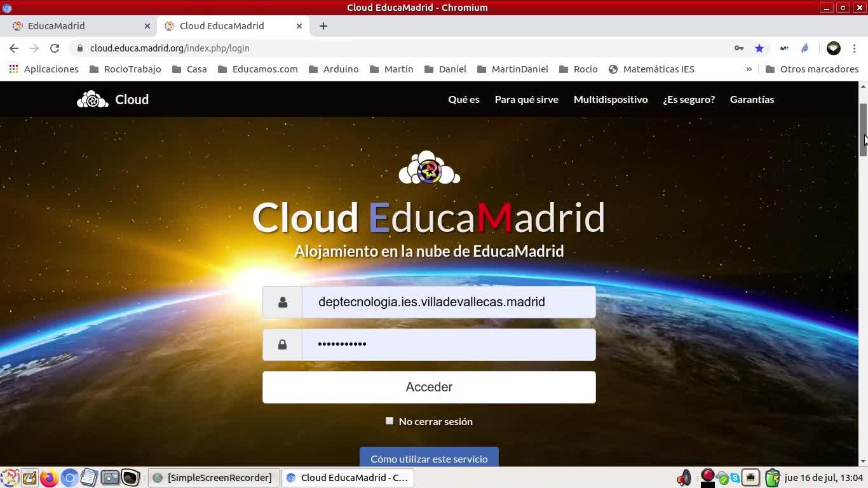Toggle the bookmark star for this page
This screenshot has width=868, height=488.
759,48
